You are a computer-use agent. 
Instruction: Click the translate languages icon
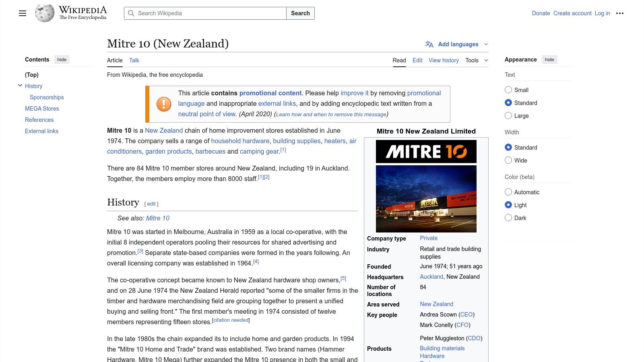(x=429, y=44)
